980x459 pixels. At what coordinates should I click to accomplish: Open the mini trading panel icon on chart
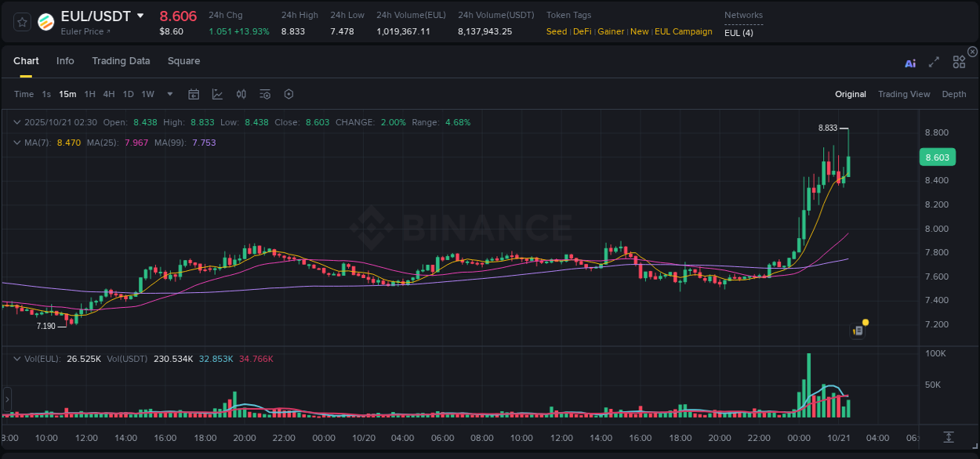pos(857,330)
